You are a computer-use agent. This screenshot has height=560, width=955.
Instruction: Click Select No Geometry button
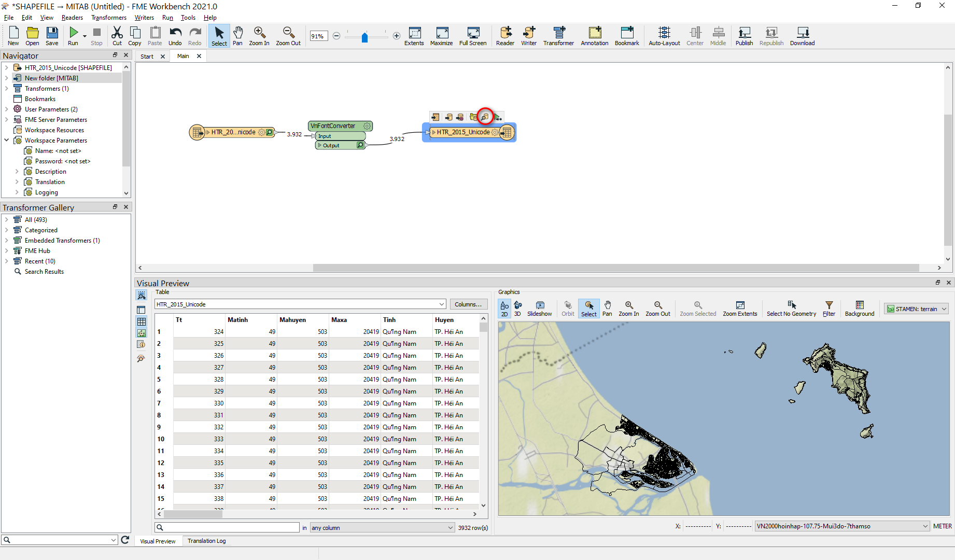click(791, 309)
